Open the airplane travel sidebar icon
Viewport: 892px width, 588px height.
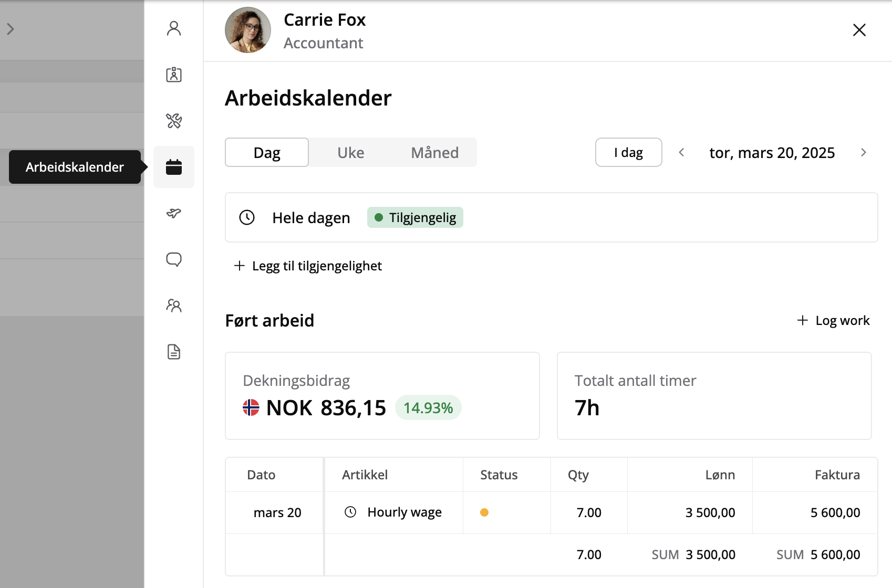[174, 213]
